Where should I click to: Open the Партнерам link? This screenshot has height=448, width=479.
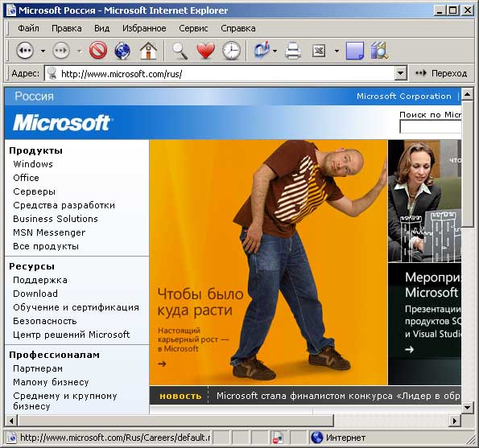(38, 368)
